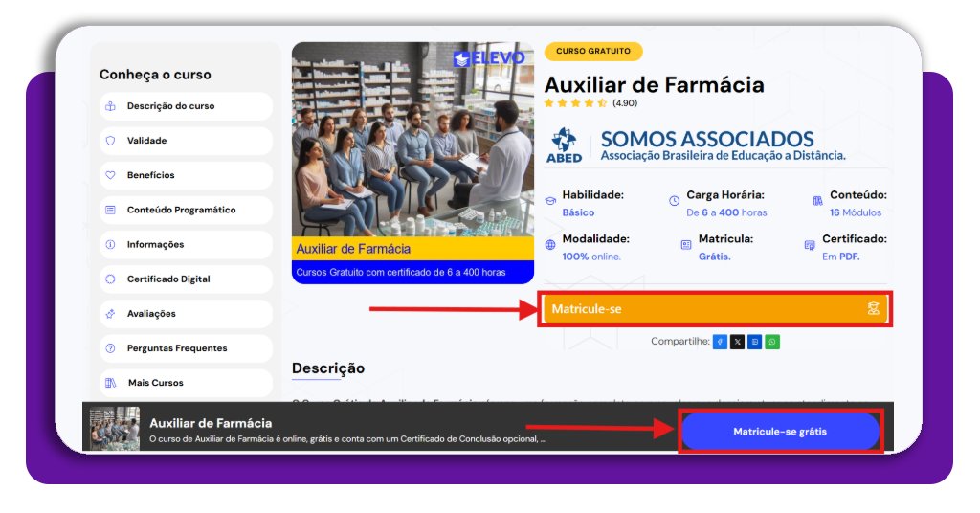Open Perguntas Frequentes entry

click(186, 348)
